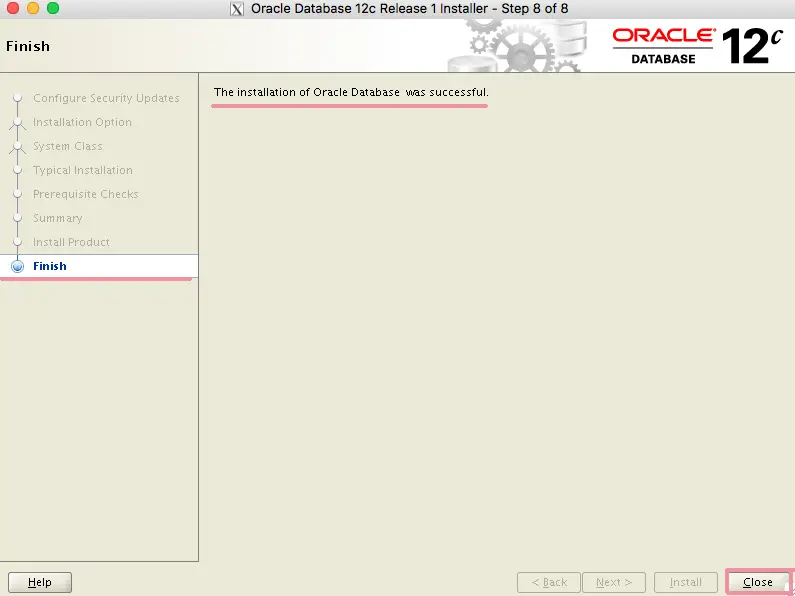
Task: Click the green zoom window button
Action: tap(53, 8)
